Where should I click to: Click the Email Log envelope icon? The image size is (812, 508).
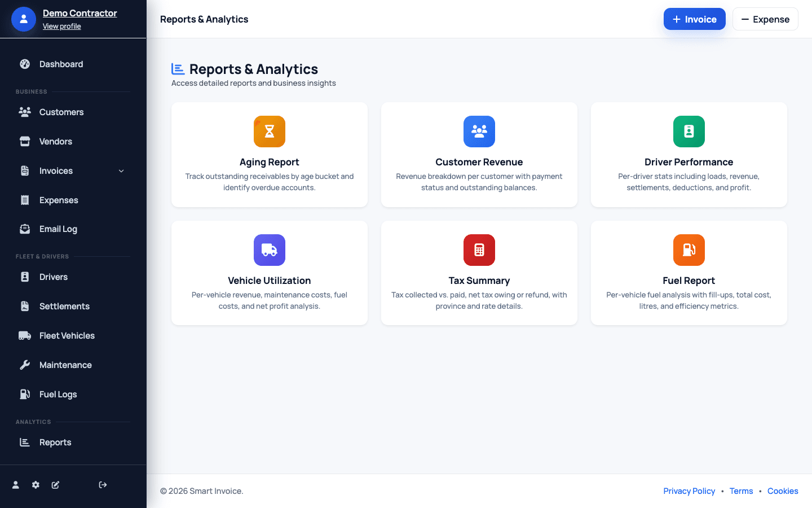(25, 229)
